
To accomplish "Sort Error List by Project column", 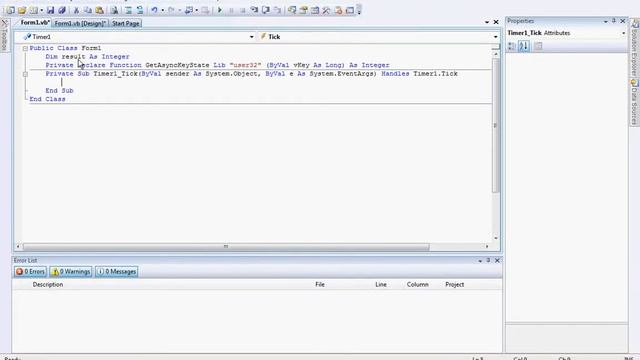I will [x=454, y=284].
